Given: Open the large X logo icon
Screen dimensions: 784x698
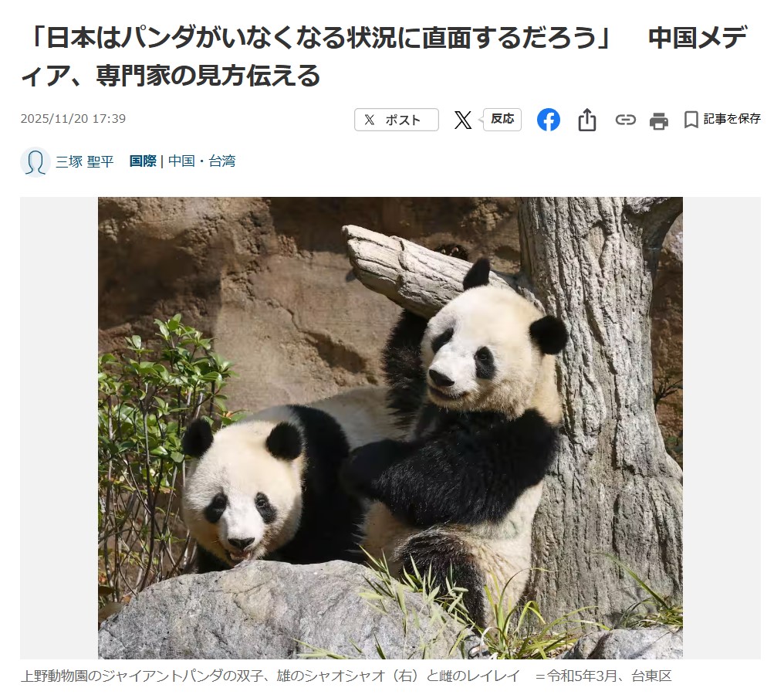Looking at the screenshot, I should (x=463, y=120).
